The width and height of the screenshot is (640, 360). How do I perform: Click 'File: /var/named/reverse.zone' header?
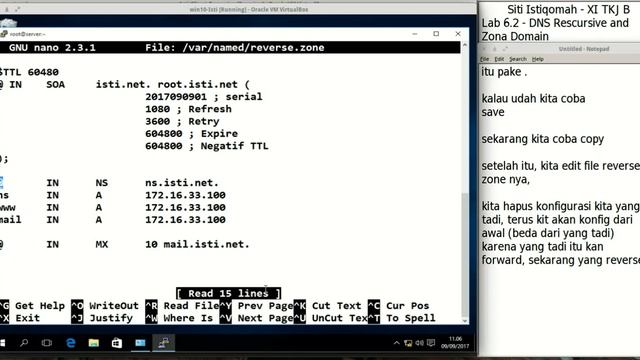tap(235, 47)
